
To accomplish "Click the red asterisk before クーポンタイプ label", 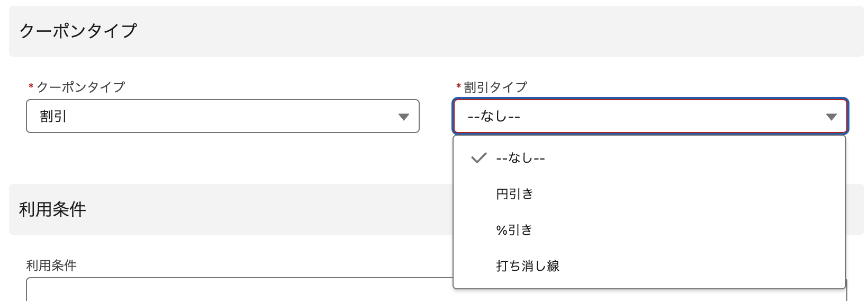I will tap(31, 87).
